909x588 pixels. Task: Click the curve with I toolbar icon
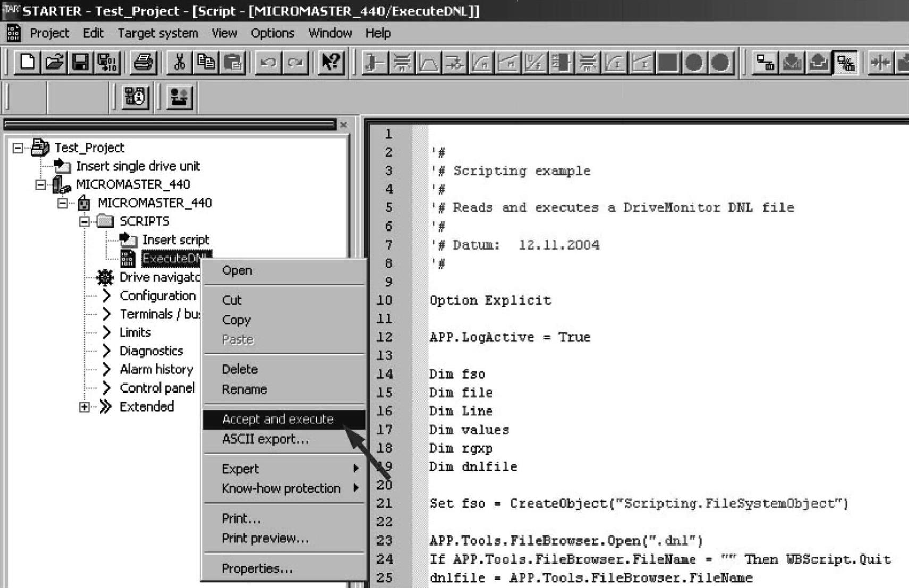coord(615,63)
